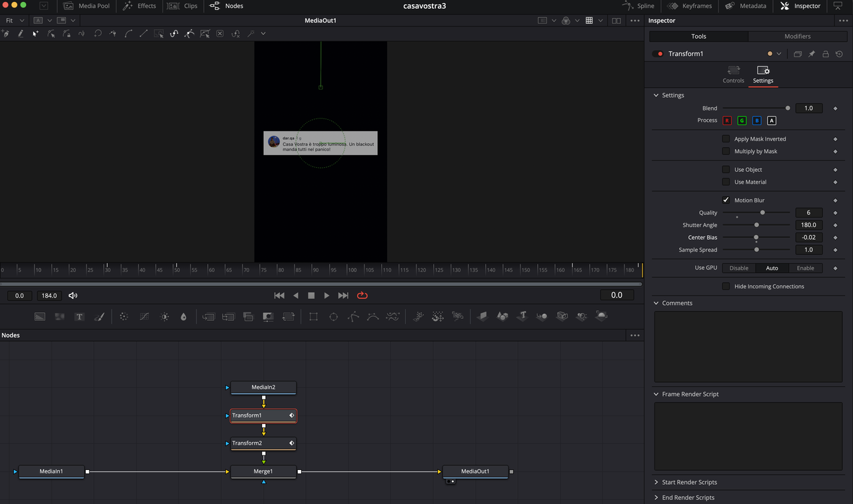Image resolution: width=853 pixels, height=504 pixels.
Task: Click the Blend slider handle
Action: 788,108
